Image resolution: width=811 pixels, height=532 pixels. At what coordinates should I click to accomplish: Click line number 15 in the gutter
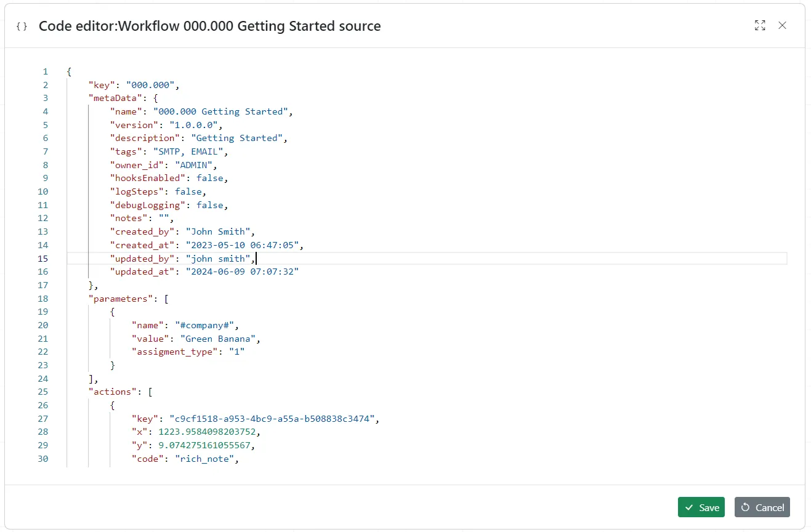point(42,258)
